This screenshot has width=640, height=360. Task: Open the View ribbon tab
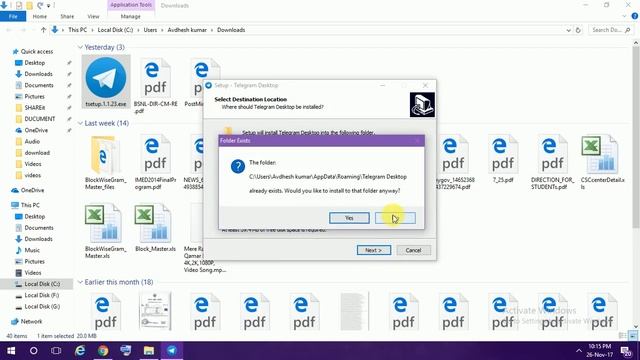click(x=93, y=16)
